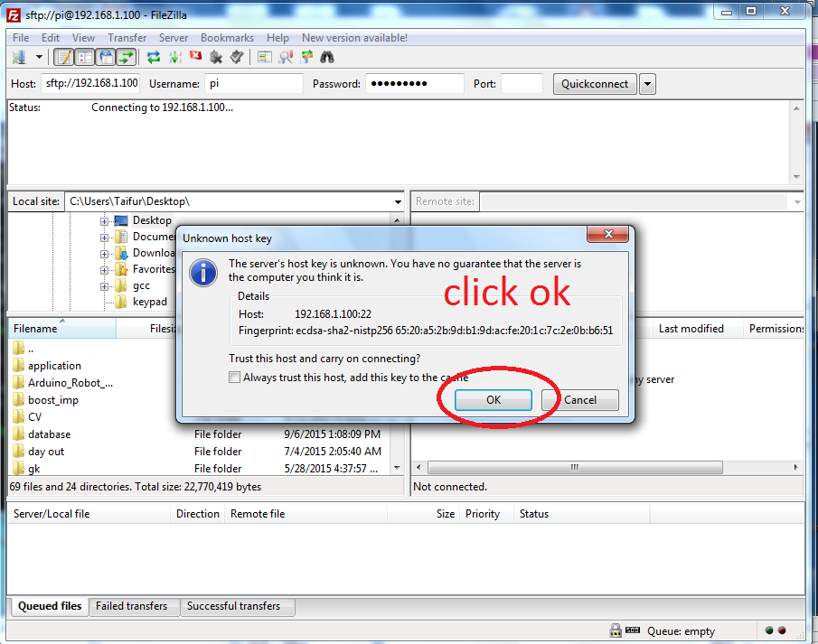Open the Transfer menu
The width and height of the screenshot is (818, 644).
[x=127, y=38]
